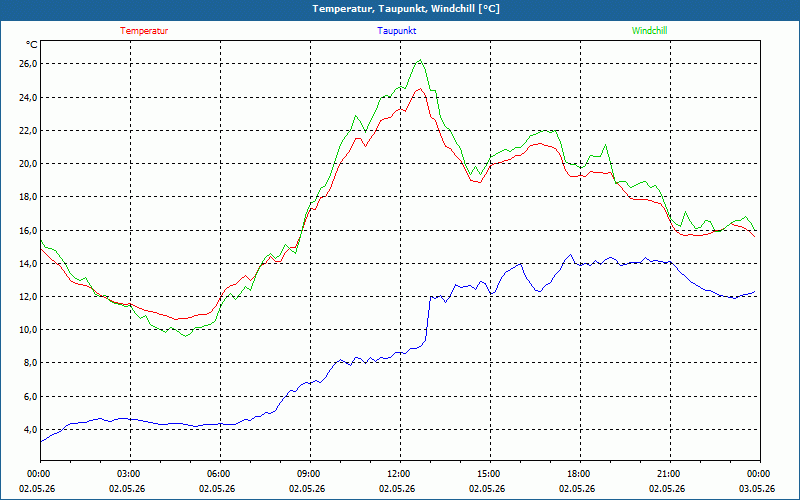Viewport: 800px width, 500px height.
Task: Click the 6,0 y-axis value
Action: [x=30, y=396]
